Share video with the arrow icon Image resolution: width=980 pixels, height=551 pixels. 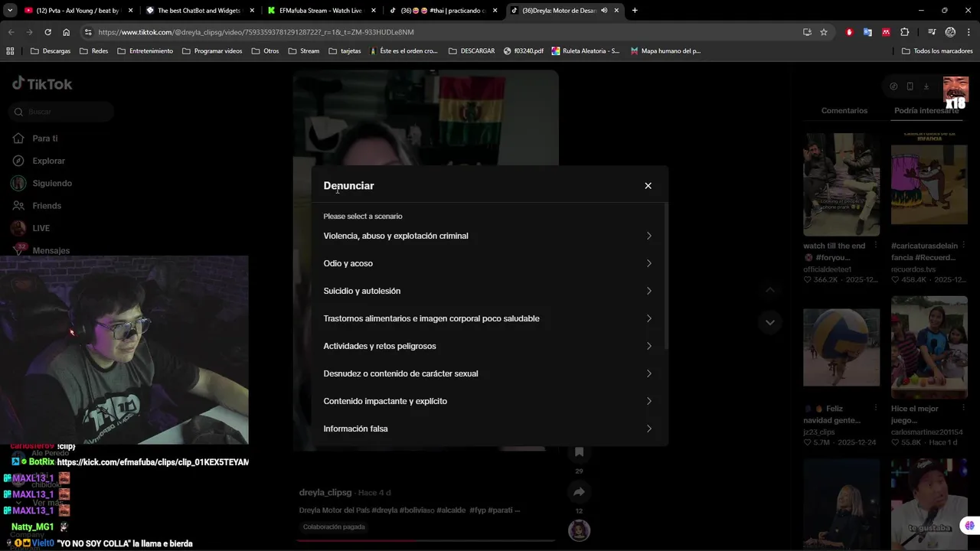[579, 492]
